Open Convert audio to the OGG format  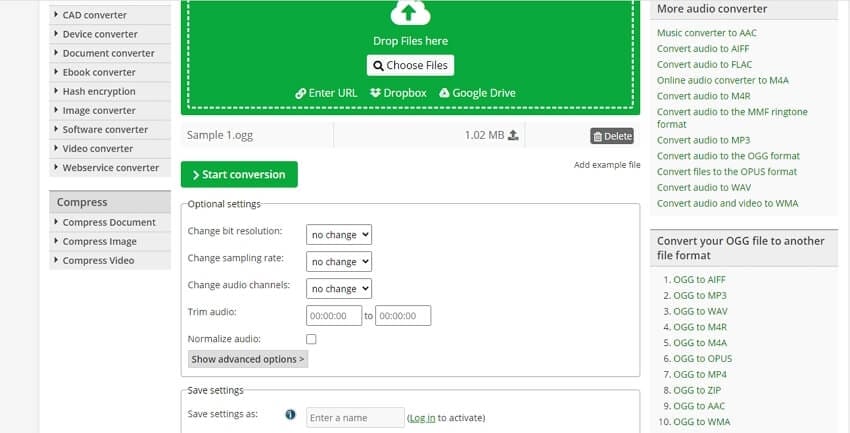(729, 156)
